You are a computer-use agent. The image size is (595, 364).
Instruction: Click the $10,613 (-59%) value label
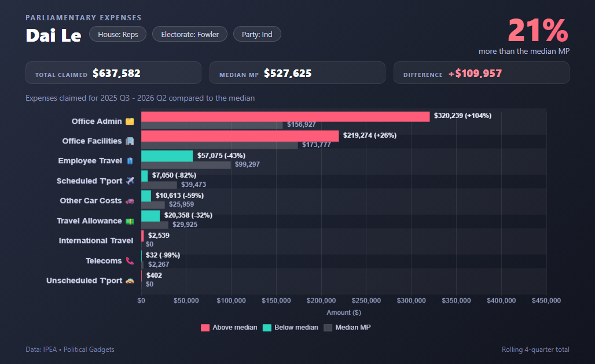tap(179, 196)
